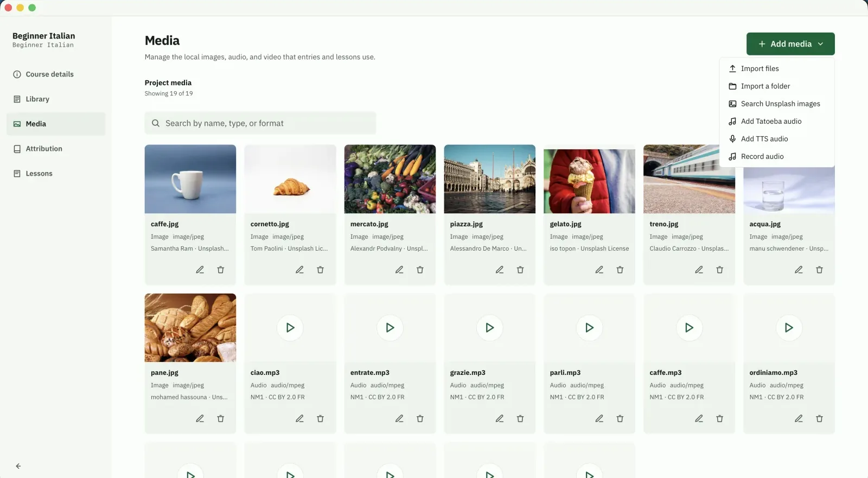The width and height of the screenshot is (868, 478).
Task: Play the parli.mp3 audio clip
Action: click(590, 328)
